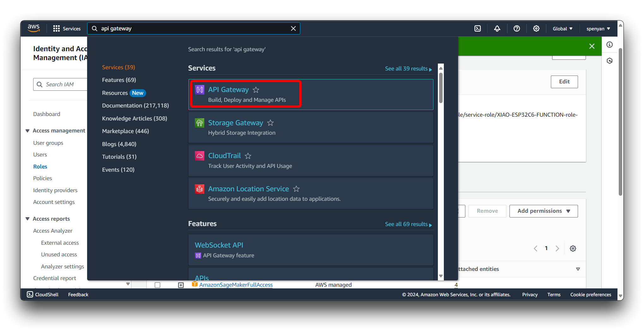Open Unused access in sidebar
The width and height of the screenshot is (644, 331).
pyautogui.click(x=59, y=254)
